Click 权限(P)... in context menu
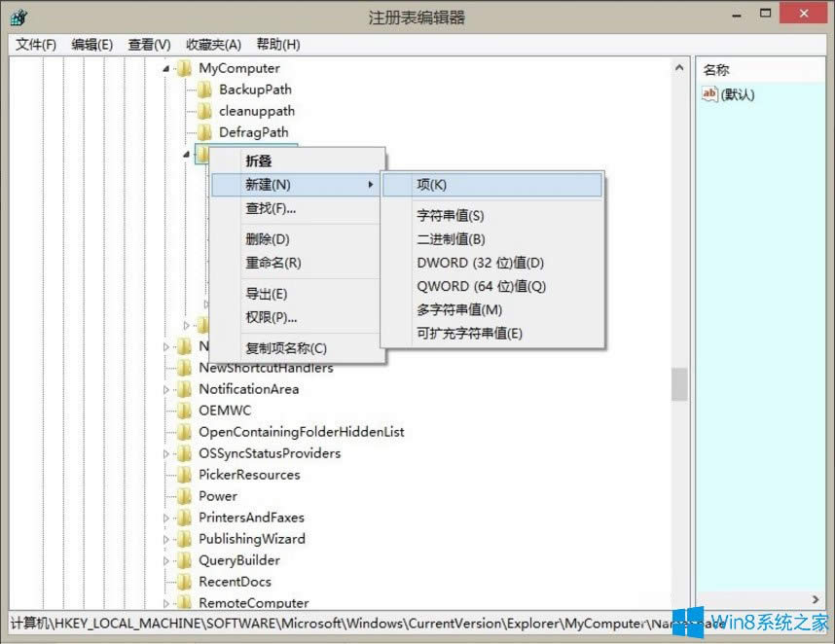 271,317
